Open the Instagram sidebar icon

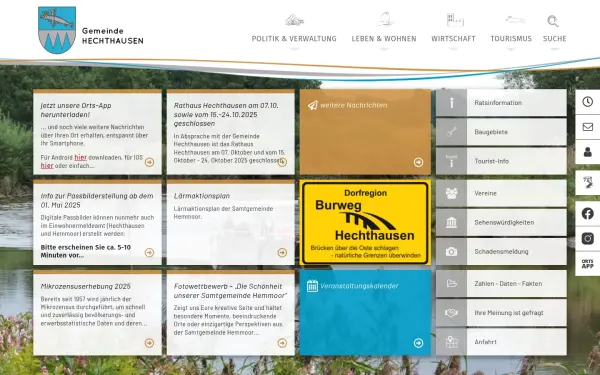587,238
